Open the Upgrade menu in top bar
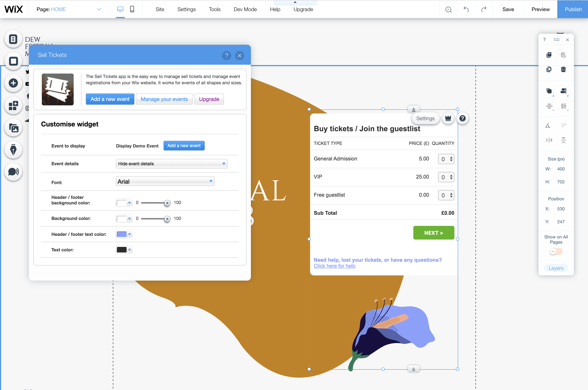This screenshot has height=390, width=588. pyautogui.click(x=303, y=9)
